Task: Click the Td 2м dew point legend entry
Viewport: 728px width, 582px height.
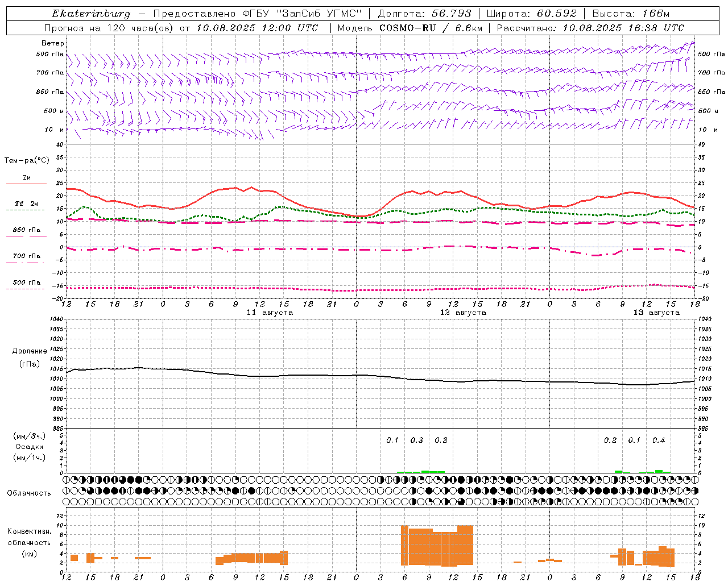Action: click(x=26, y=203)
